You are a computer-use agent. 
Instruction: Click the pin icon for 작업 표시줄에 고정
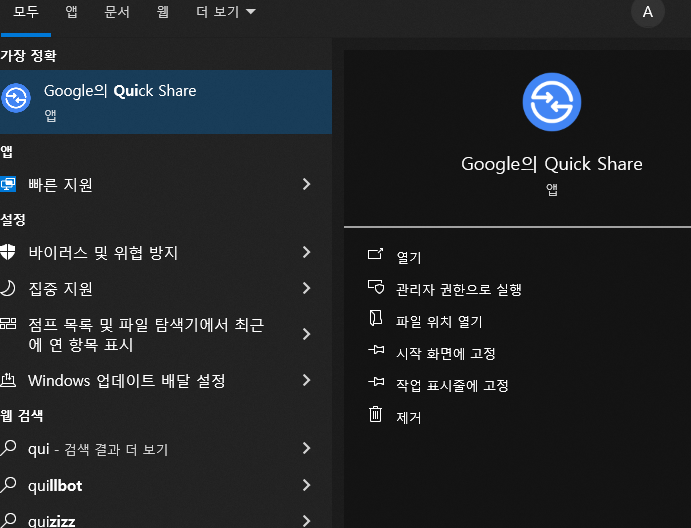tap(376, 382)
